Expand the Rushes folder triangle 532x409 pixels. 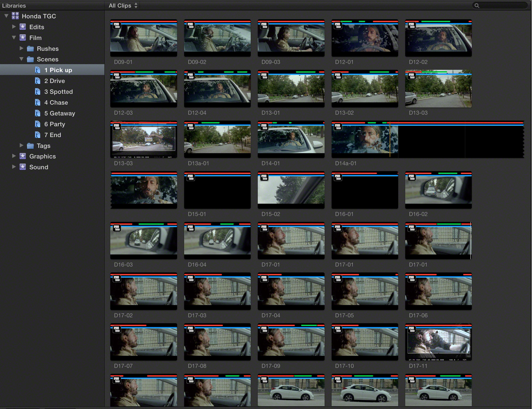click(x=21, y=48)
